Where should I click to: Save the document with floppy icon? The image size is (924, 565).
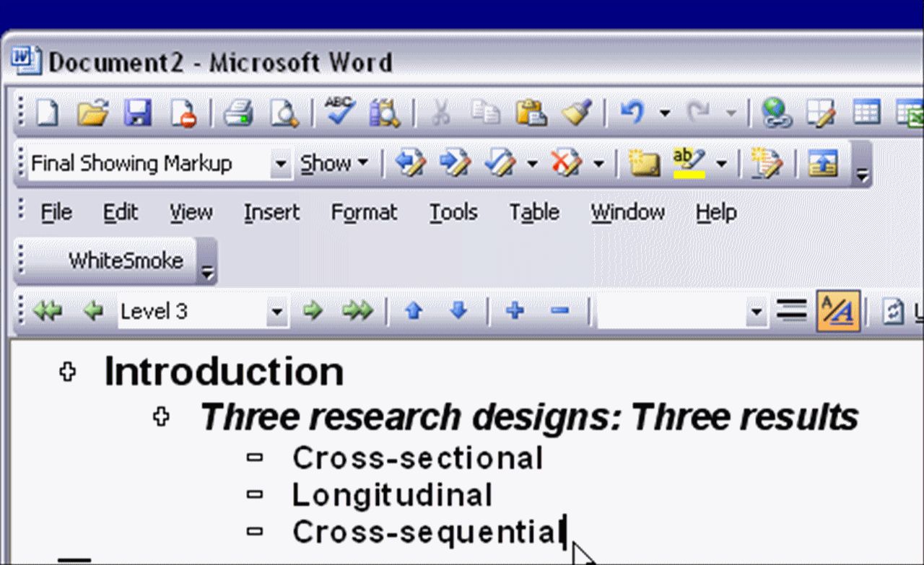pyautogui.click(x=137, y=113)
